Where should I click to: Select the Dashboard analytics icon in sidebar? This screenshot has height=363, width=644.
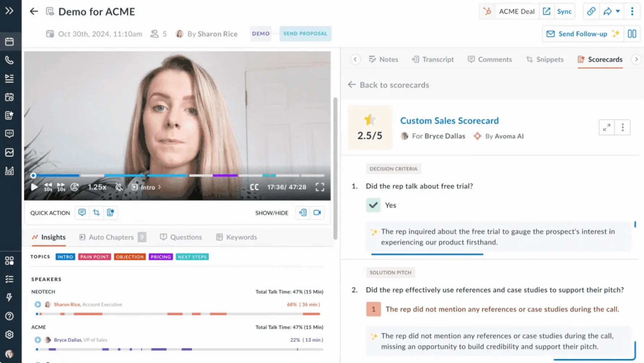(9, 171)
